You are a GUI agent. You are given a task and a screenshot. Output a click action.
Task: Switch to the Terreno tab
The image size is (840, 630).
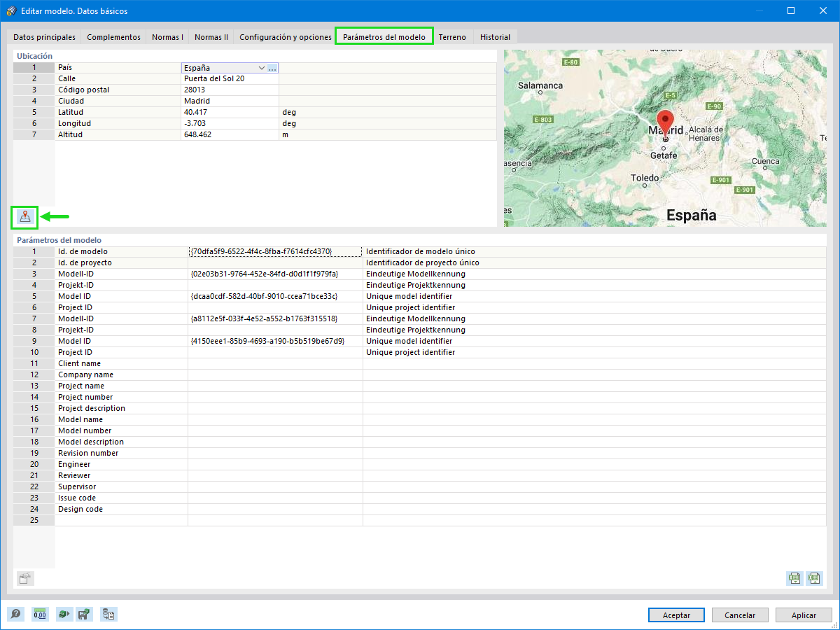pyautogui.click(x=452, y=37)
